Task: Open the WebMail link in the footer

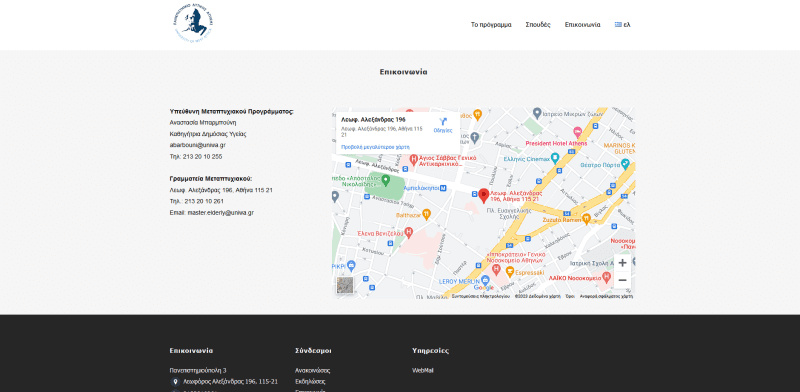Action: (422, 371)
